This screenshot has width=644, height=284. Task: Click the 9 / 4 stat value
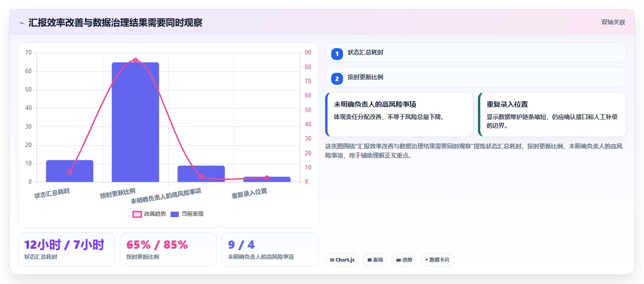click(241, 245)
